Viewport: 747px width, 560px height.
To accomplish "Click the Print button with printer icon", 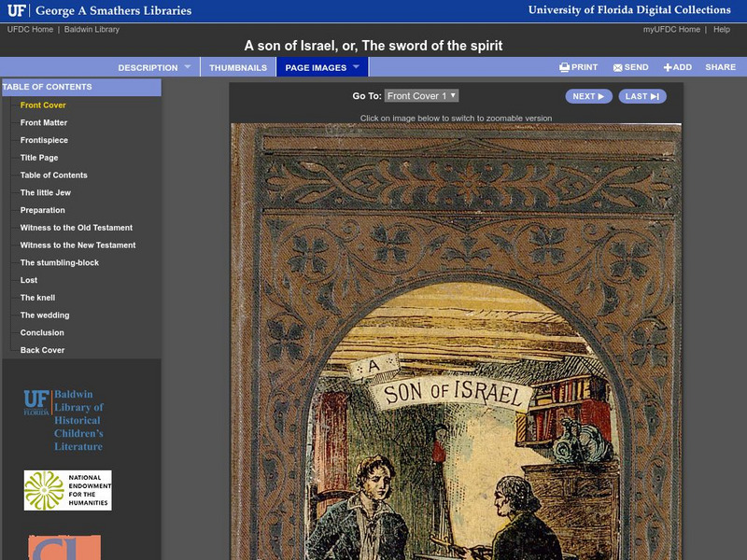I will coord(578,67).
